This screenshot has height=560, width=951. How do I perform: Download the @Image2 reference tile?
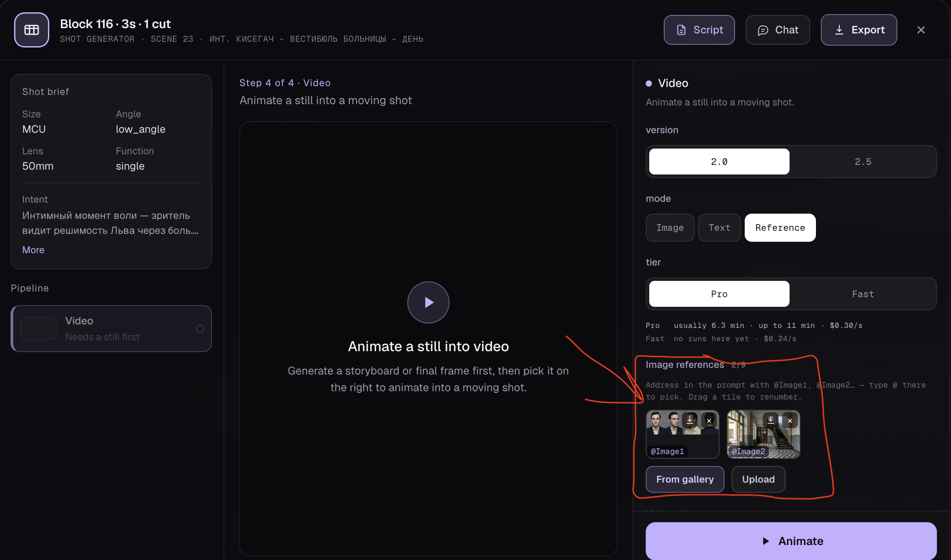pyautogui.click(x=771, y=420)
